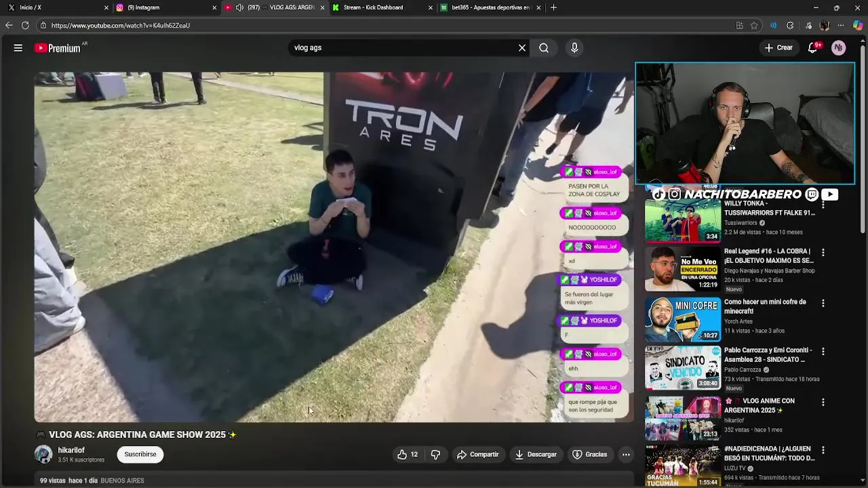The width and height of the screenshot is (868, 488).
Task: Open the media control music icon
Action: pos(808,26)
